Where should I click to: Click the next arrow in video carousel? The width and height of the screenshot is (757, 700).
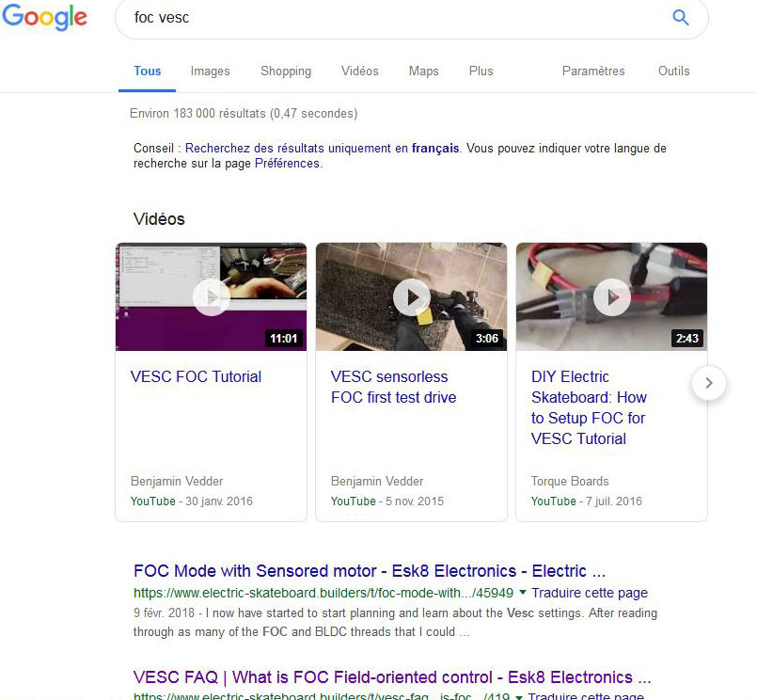click(709, 383)
